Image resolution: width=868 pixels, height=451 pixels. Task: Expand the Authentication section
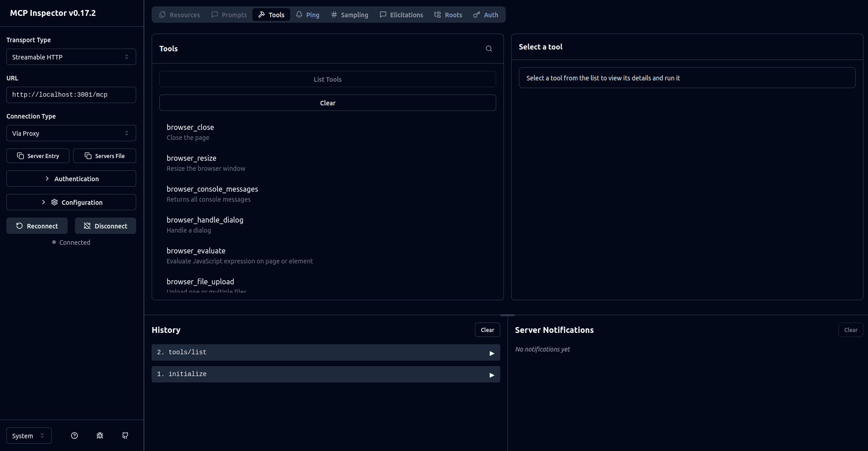click(x=71, y=178)
